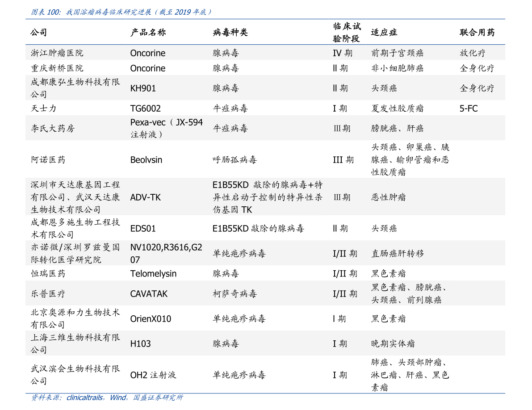532x410 pixels.
Task: Click '牛痘病毒' in the TG6002 row
Action: tap(230, 109)
